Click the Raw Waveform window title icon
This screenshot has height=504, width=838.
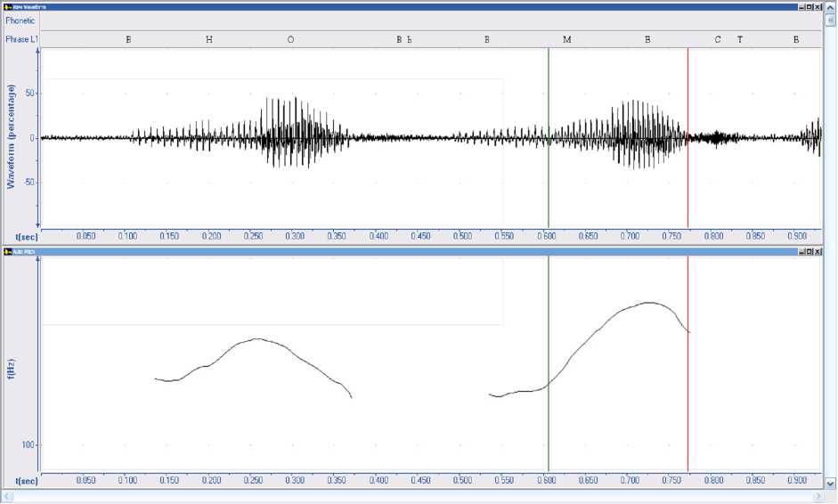(7, 5)
